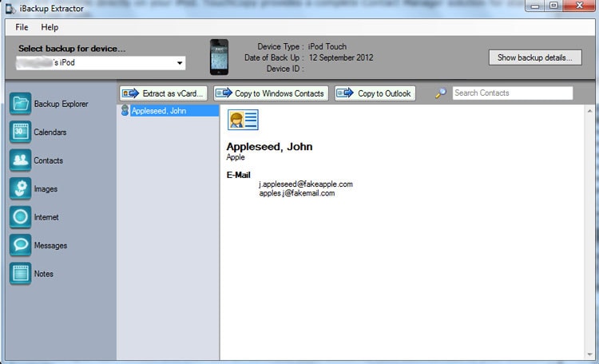Screen dimensions: 599x364
Task: Open the Internet circle icon
Action: (x=20, y=216)
